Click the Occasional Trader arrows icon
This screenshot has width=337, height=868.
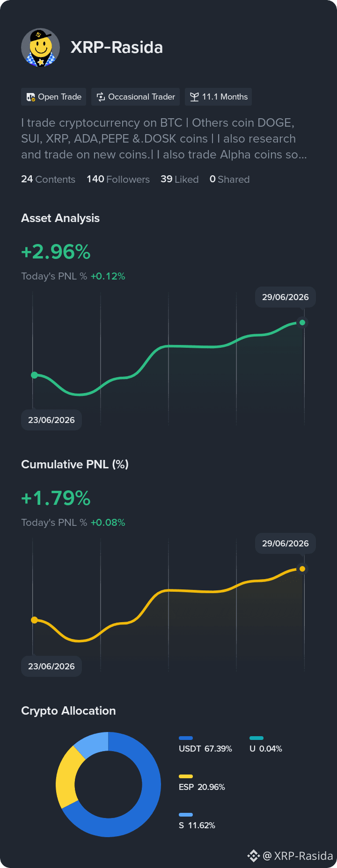(x=101, y=97)
